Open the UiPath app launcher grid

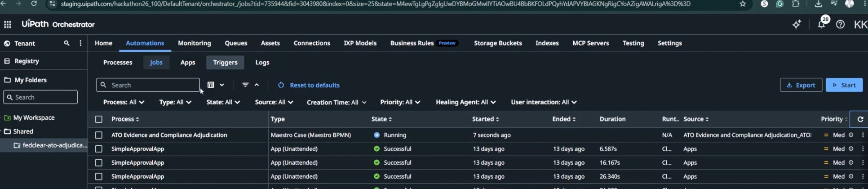(8, 24)
